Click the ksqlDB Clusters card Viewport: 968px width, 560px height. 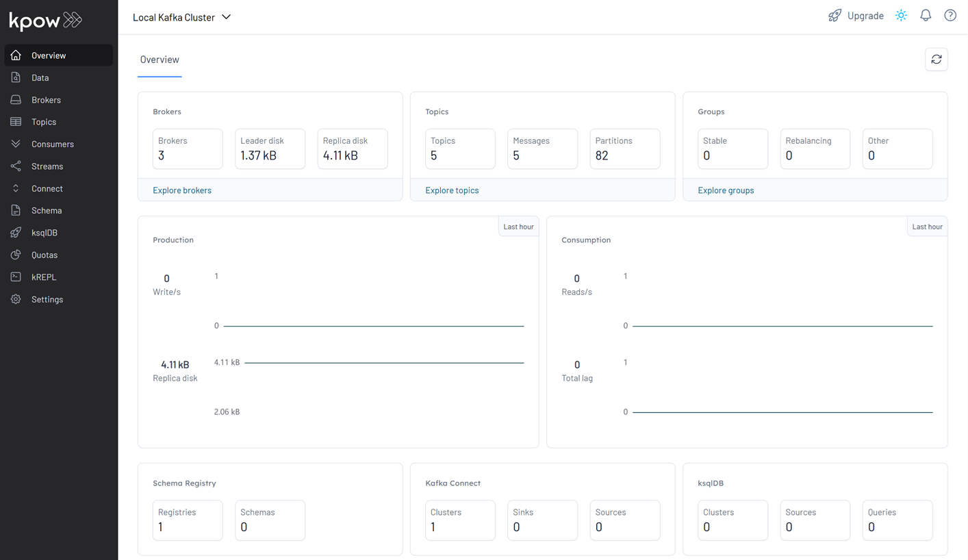[x=733, y=520]
